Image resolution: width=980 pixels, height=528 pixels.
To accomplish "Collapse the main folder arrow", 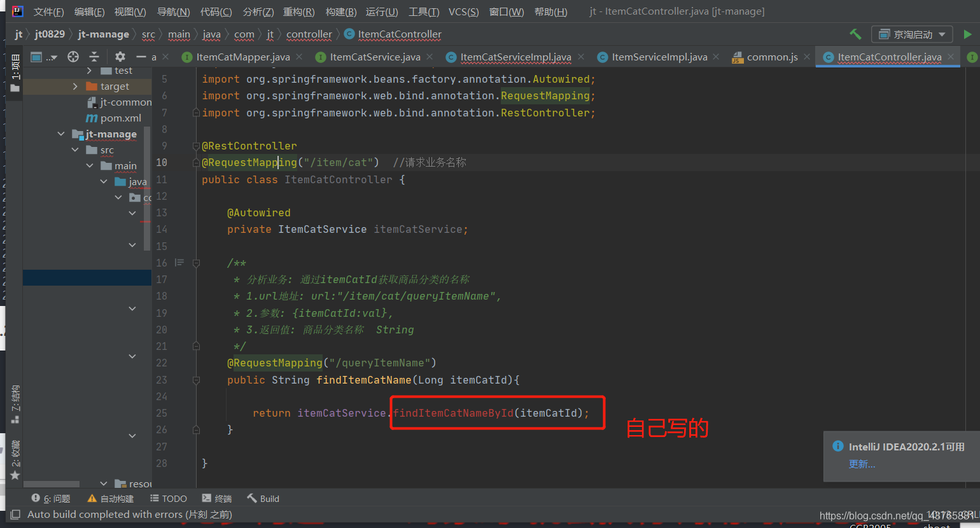I will [89, 165].
